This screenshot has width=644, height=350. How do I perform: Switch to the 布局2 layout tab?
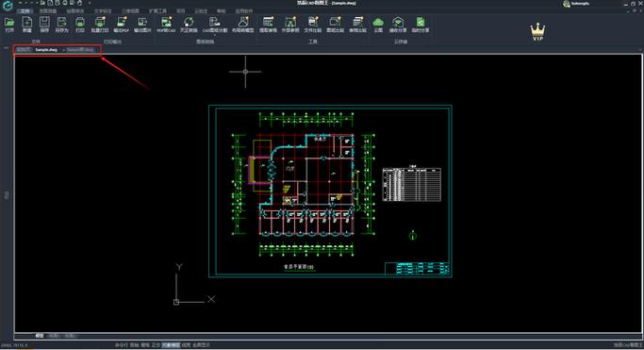point(70,336)
